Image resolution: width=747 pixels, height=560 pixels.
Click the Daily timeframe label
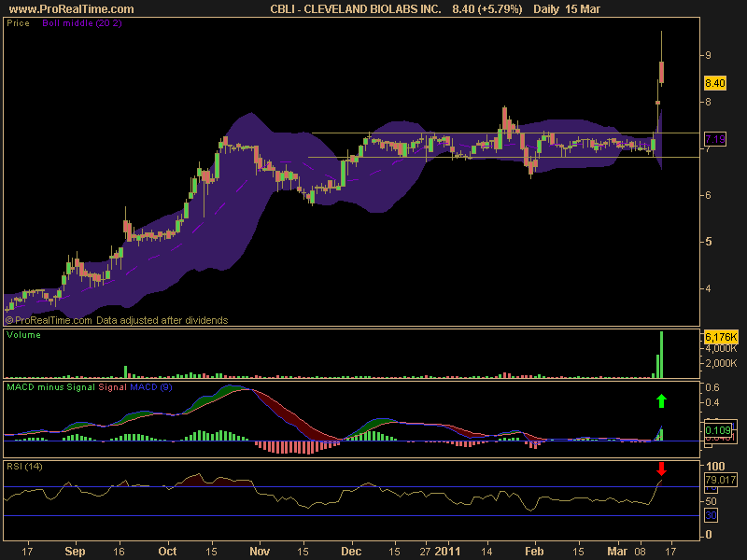pyautogui.click(x=545, y=9)
